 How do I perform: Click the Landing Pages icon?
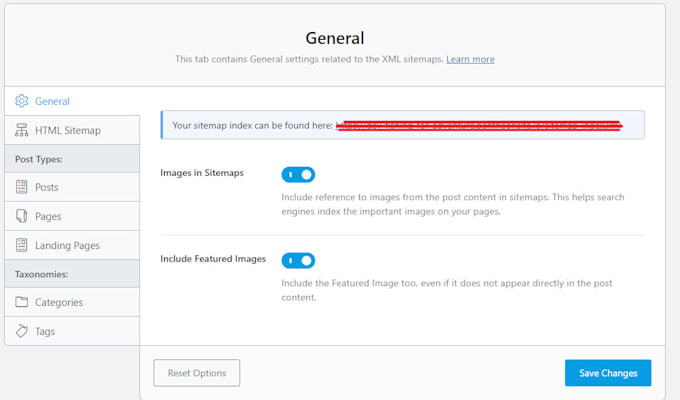pyautogui.click(x=21, y=245)
